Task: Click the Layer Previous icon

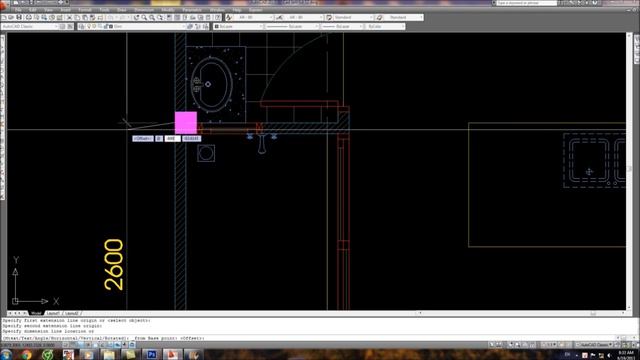Action: click(x=198, y=27)
